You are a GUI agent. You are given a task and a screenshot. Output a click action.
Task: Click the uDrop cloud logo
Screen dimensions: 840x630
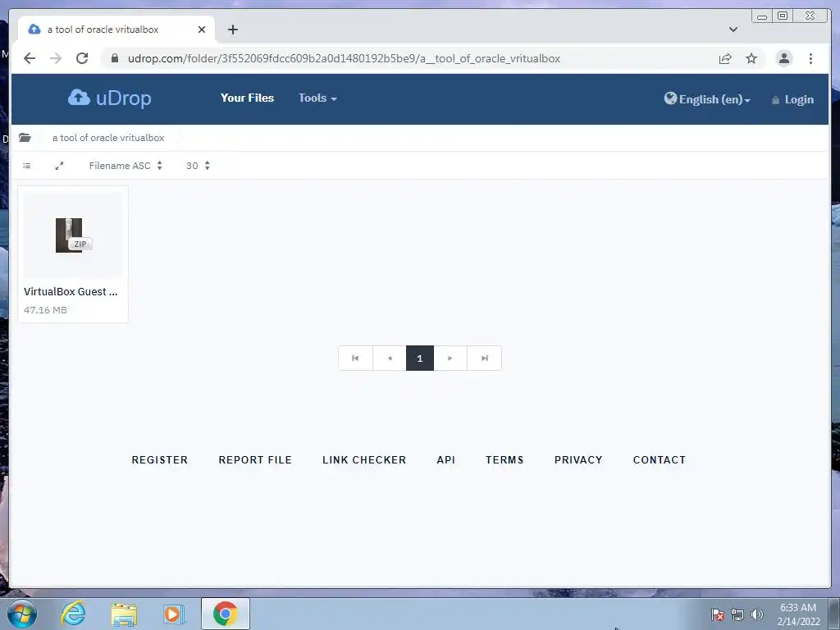tap(110, 98)
